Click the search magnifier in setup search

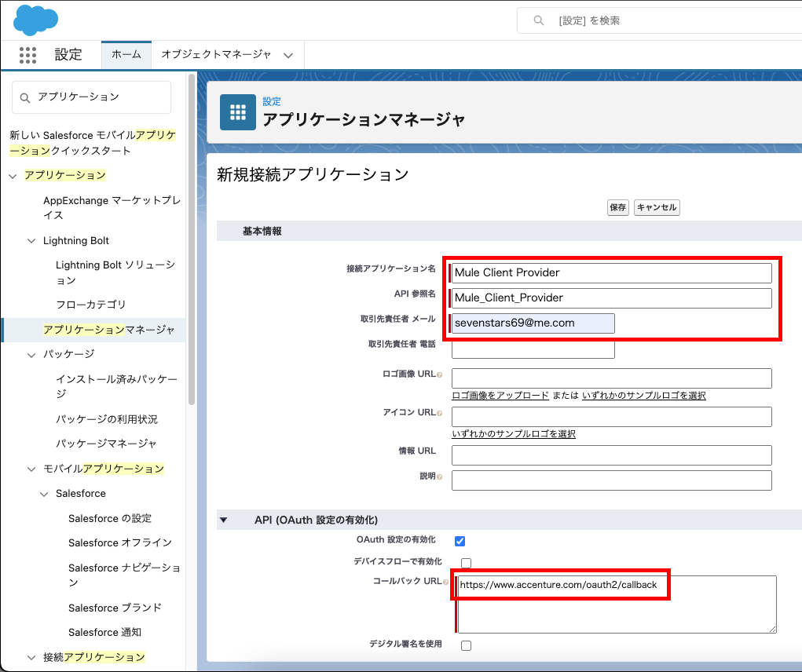538,20
